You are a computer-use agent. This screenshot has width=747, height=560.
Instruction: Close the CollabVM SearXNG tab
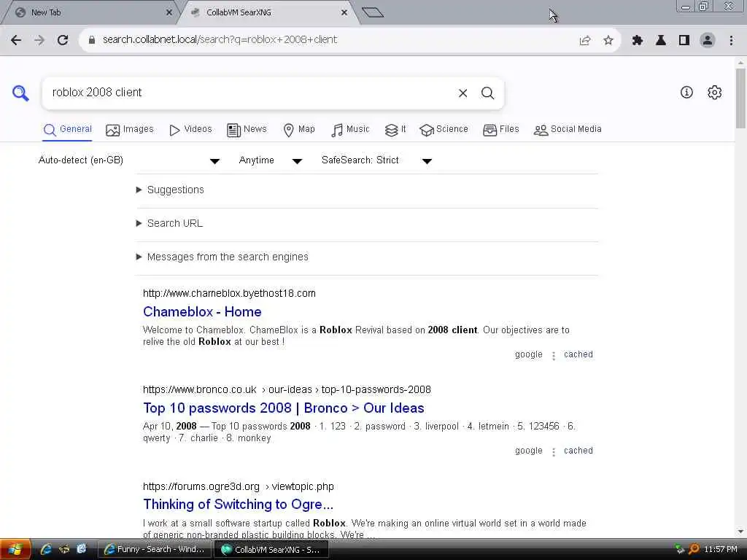[344, 12]
